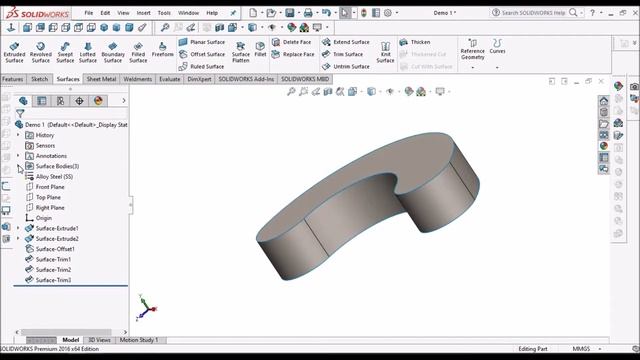Screen dimensions: 640x360
Task: Click the Offset Surface command
Action: tap(202, 54)
